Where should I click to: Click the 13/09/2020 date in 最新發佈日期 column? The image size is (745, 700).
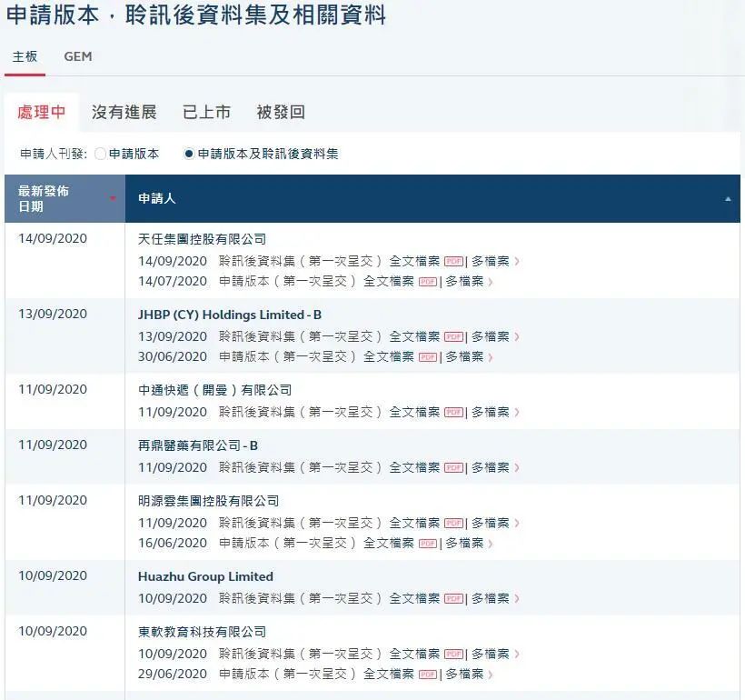(x=53, y=314)
